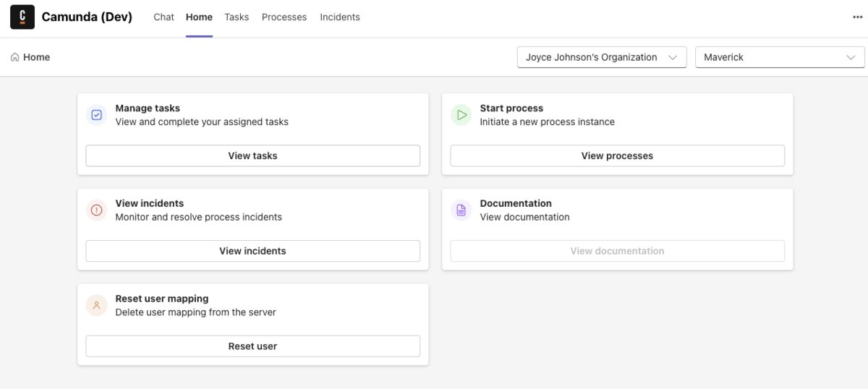Click 'Initiate a new process instance' text
Image resolution: width=868 pixels, height=389 pixels.
tap(548, 122)
